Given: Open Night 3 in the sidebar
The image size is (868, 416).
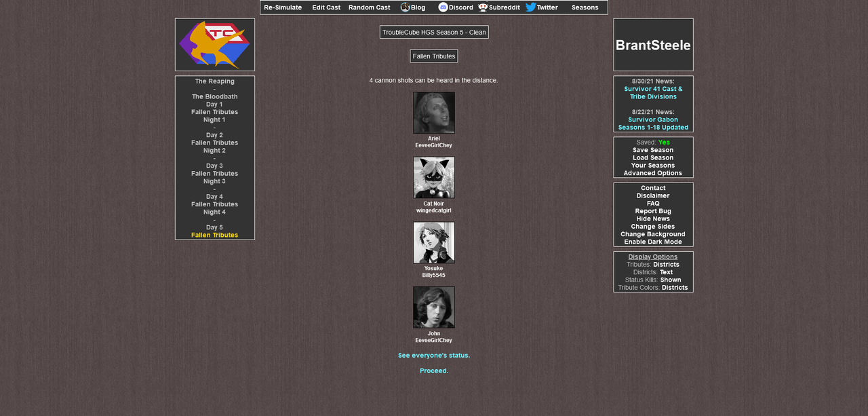Looking at the screenshot, I should [x=215, y=181].
